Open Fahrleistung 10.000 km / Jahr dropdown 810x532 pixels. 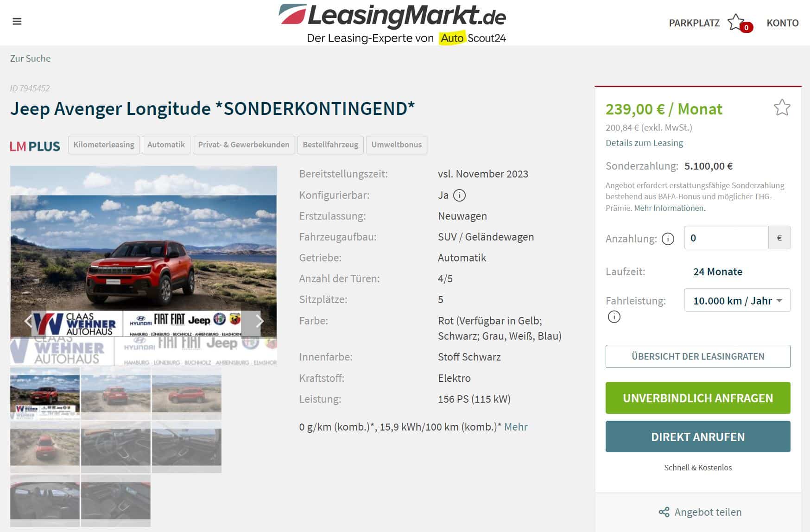pyautogui.click(x=737, y=300)
